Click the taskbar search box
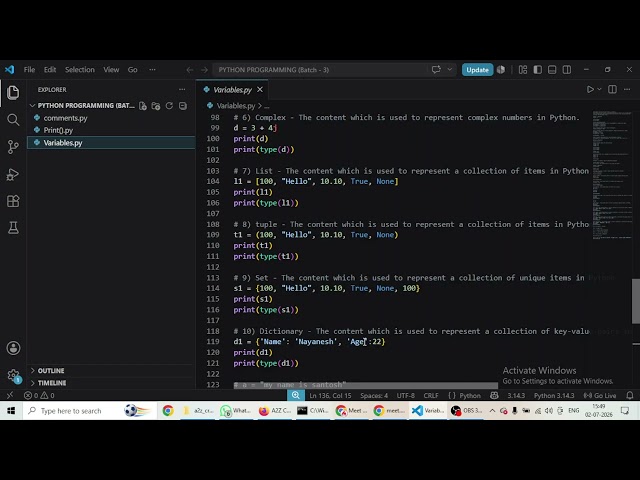Screen dimensions: 640x480 tap(89, 411)
